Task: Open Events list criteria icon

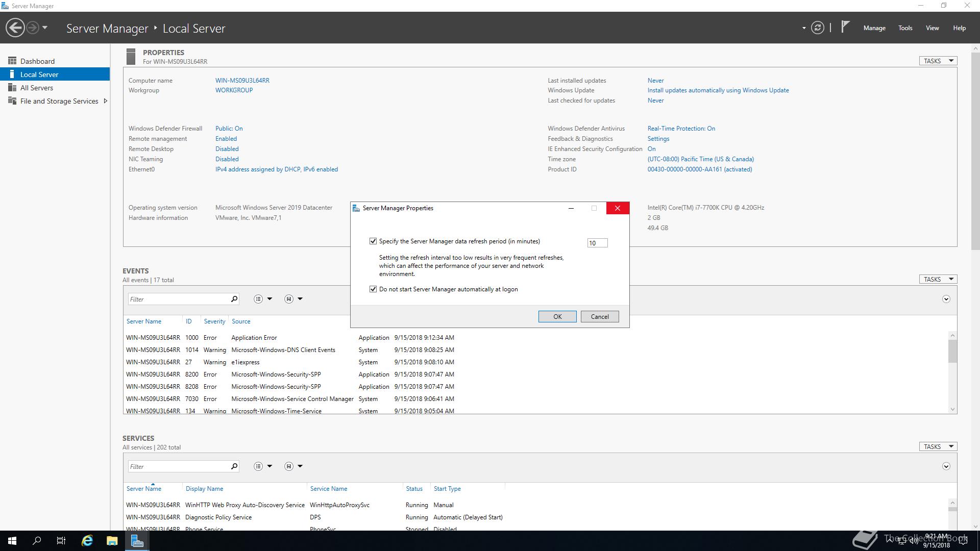Action: (x=258, y=299)
